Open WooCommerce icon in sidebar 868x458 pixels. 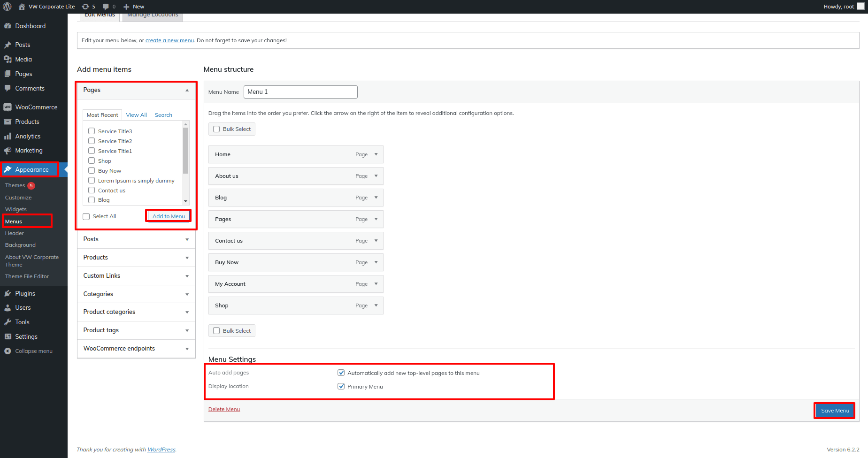click(x=8, y=107)
